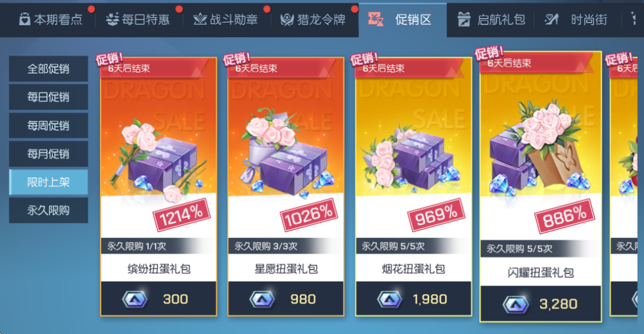Select the 永久限购 category
Image resolution: width=644 pixels, height=334 pixels.
48,210
